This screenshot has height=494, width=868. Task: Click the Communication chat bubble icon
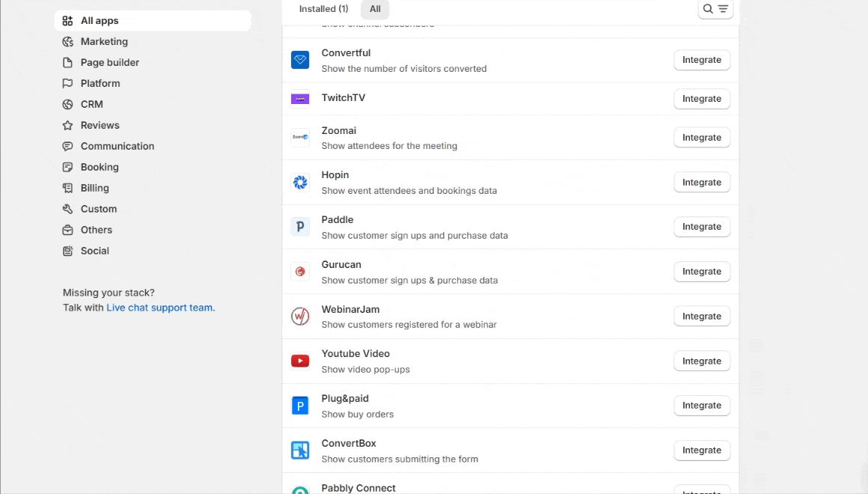pos(67,146)
